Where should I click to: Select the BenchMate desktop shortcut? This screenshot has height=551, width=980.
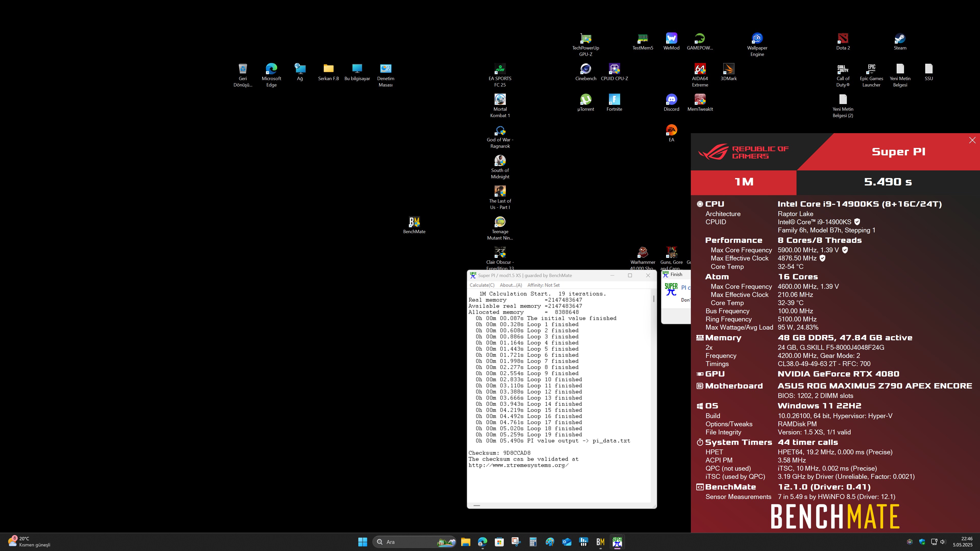click(x=414, y=225)
